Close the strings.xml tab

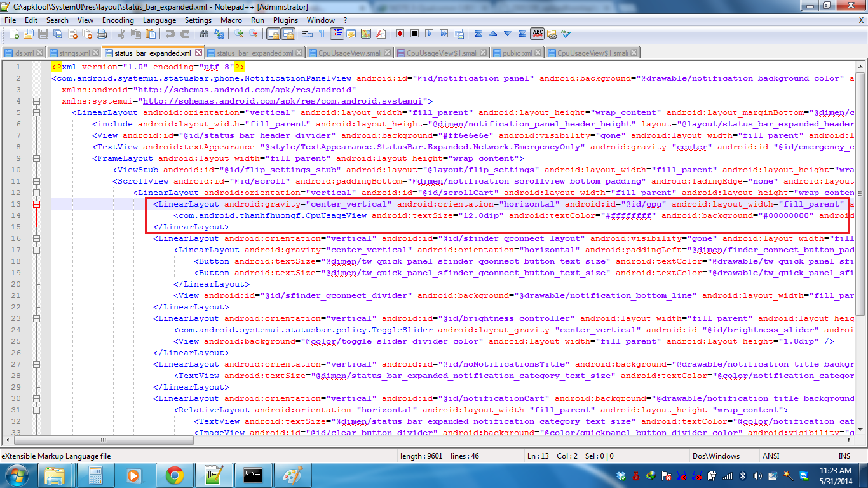pyautogui.click(x=96, y=53)
